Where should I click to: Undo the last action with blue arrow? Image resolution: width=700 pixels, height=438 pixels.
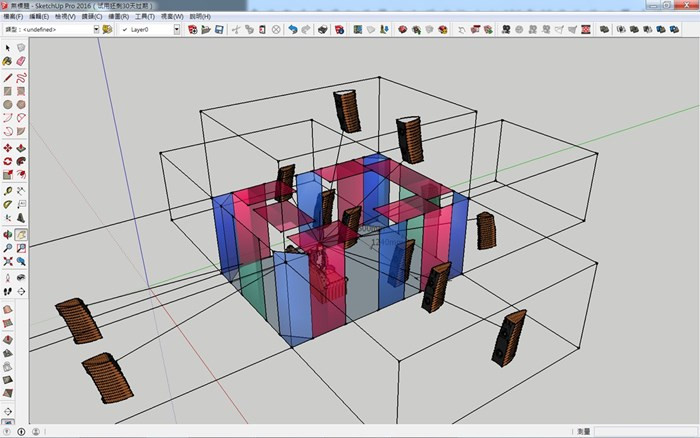[x=292, y=30]
